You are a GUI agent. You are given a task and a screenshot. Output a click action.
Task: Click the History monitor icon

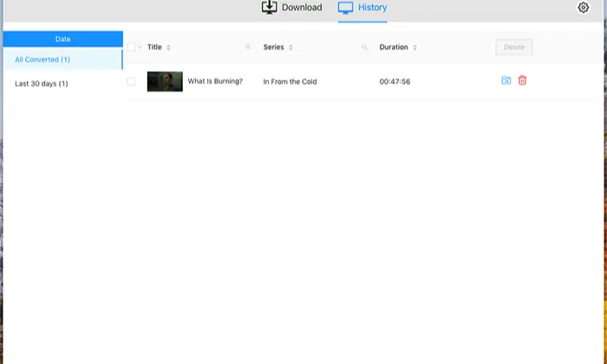[345, 8]
